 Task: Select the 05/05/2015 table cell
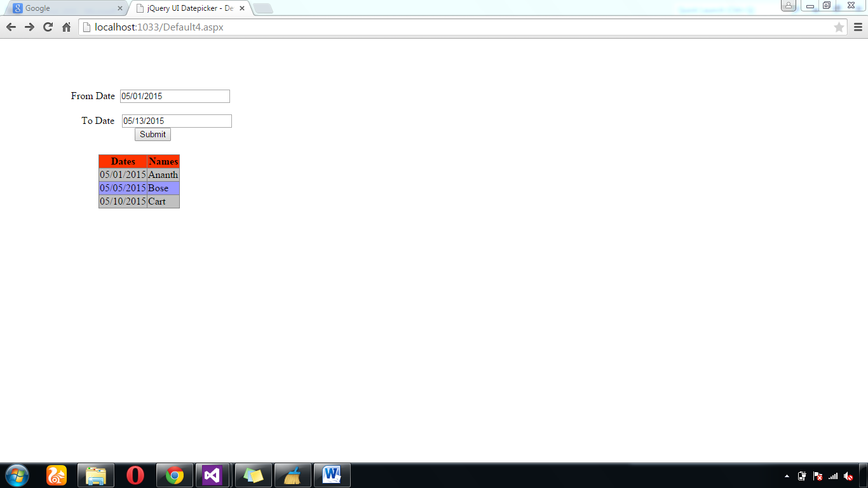123,188
